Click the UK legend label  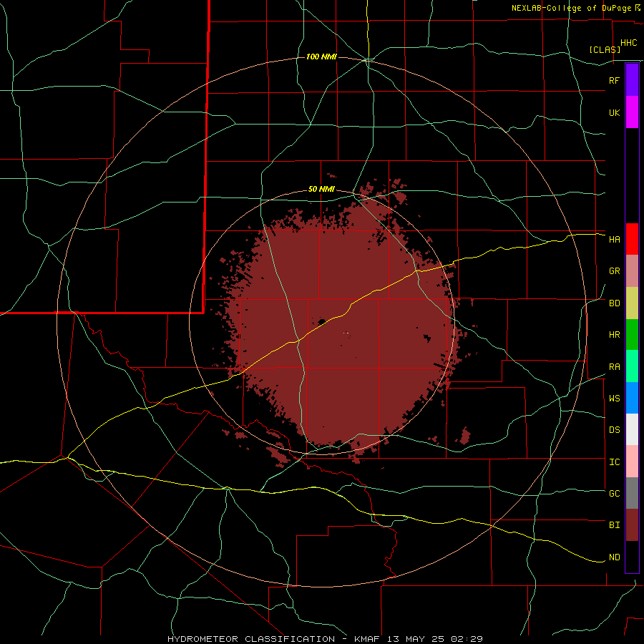tap(614, 113)
